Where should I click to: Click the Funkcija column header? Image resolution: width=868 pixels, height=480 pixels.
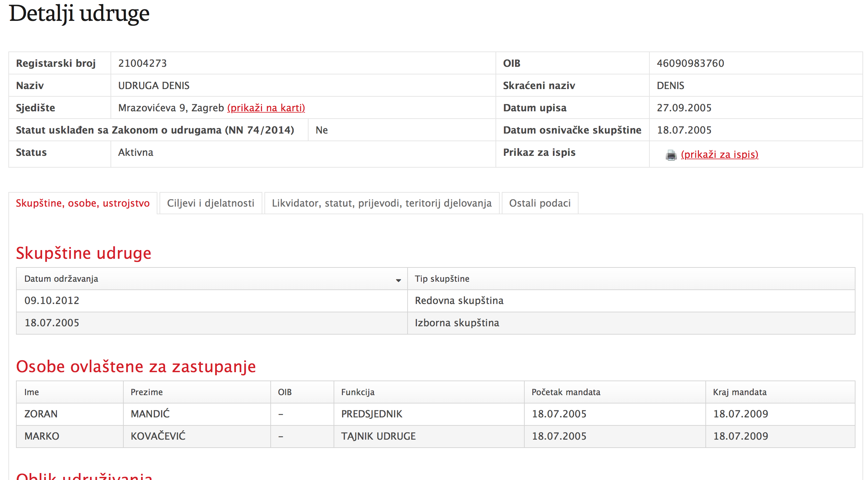pos(358,392)
